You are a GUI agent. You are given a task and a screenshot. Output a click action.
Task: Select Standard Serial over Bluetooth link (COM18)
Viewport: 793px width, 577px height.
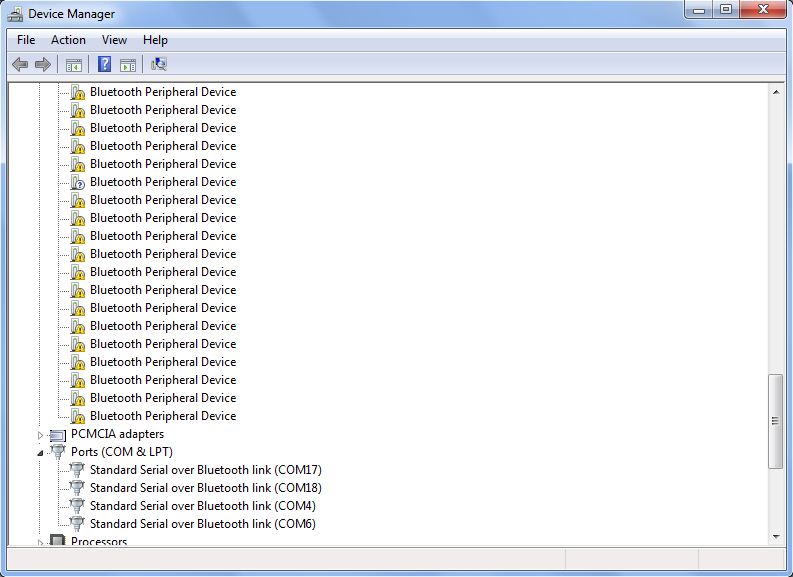click(206, 487)
